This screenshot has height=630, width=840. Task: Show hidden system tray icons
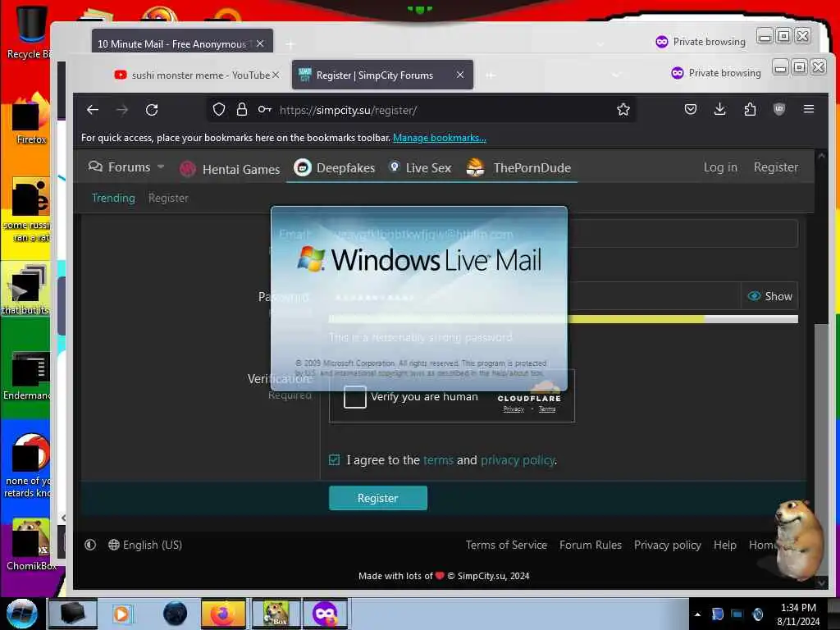click(697, 614)
